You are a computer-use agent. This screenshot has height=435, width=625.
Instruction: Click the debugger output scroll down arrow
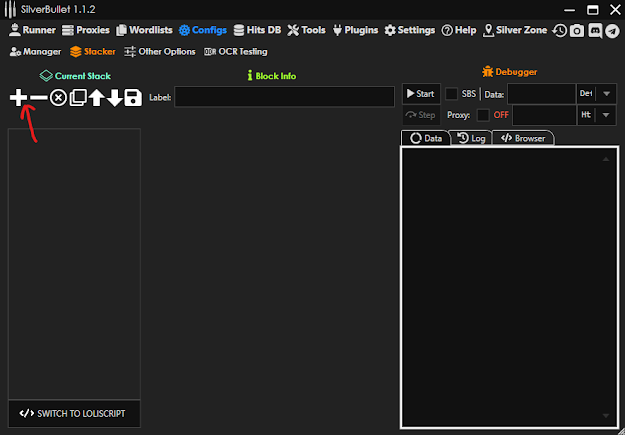coord(606,416)
